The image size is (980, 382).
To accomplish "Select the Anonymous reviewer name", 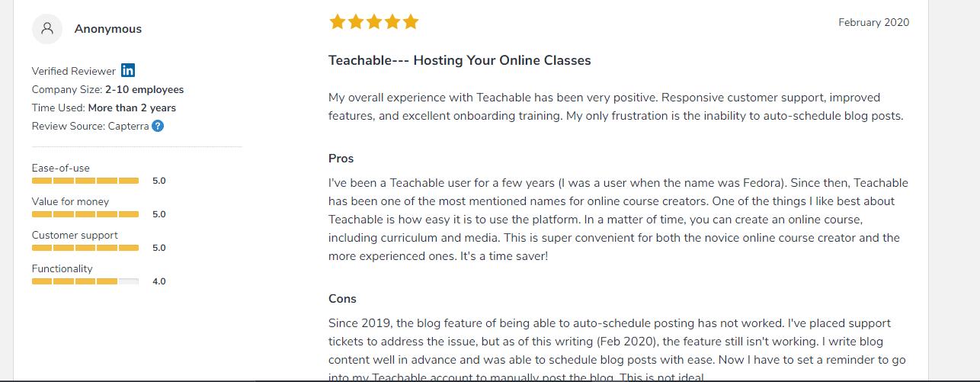I will tap(108, 29).
